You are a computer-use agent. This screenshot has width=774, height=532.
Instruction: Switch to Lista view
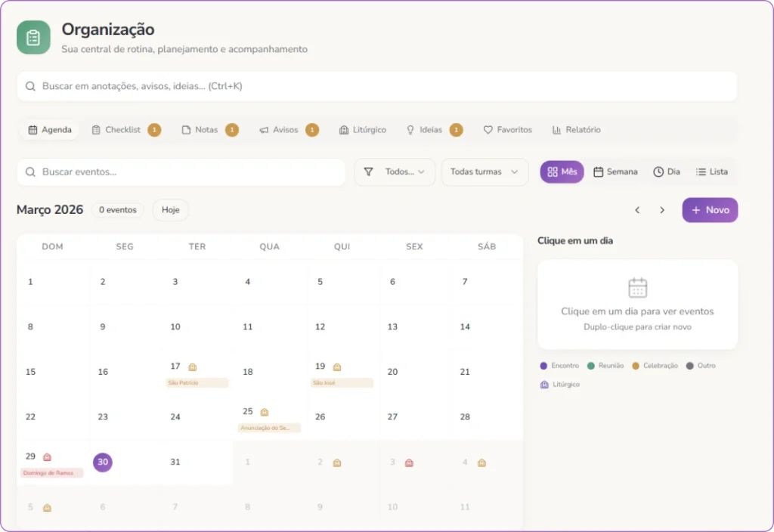pyautogui.click(x=712, y=172)
